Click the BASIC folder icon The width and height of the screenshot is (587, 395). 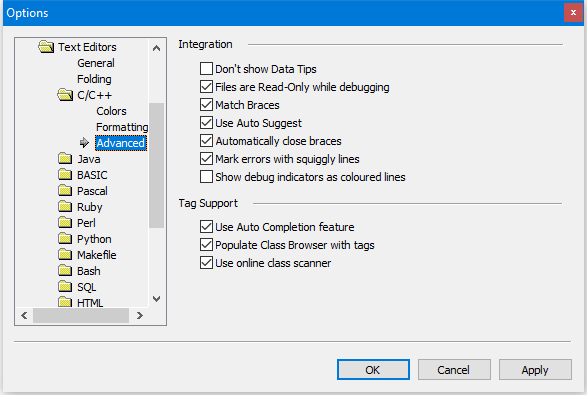[65, 174]
